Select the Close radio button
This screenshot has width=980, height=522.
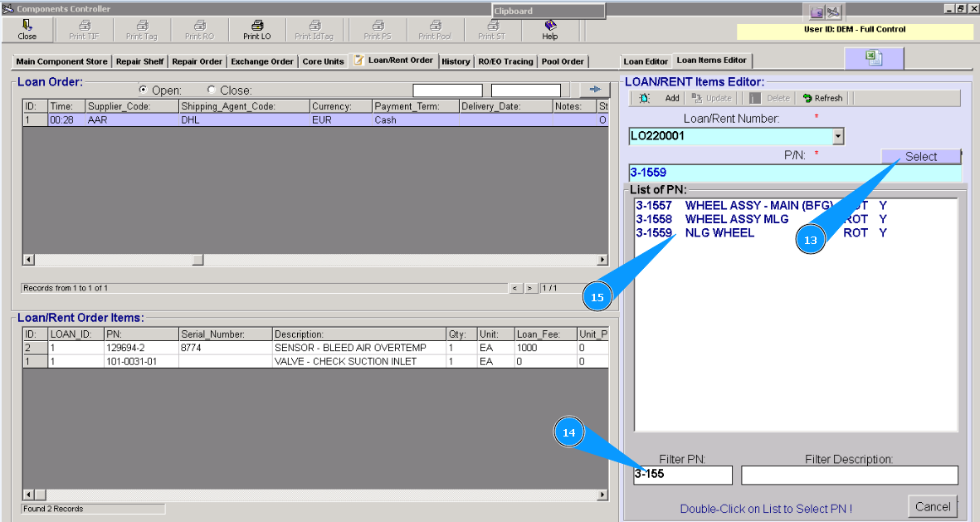coord(212,90)
